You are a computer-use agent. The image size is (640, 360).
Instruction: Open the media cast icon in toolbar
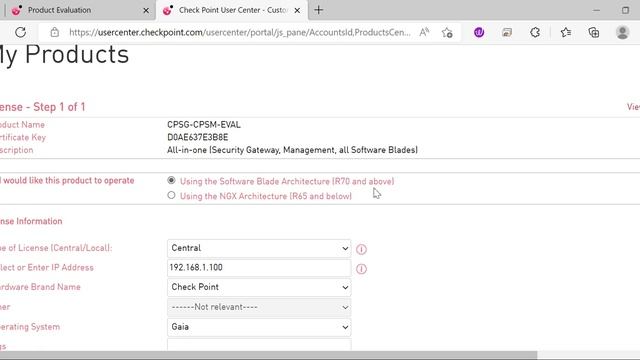pyautogui.click(x=507, y=32)
